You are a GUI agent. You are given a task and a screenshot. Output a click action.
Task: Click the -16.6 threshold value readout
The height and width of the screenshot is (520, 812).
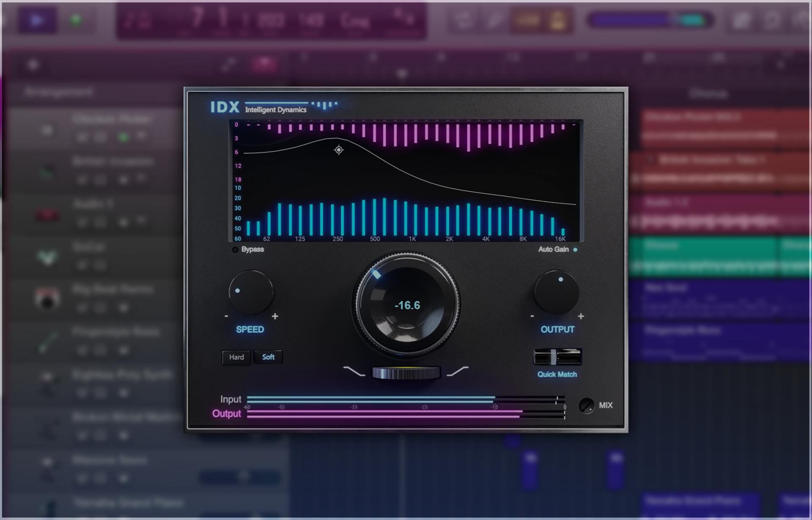point(407,305)
